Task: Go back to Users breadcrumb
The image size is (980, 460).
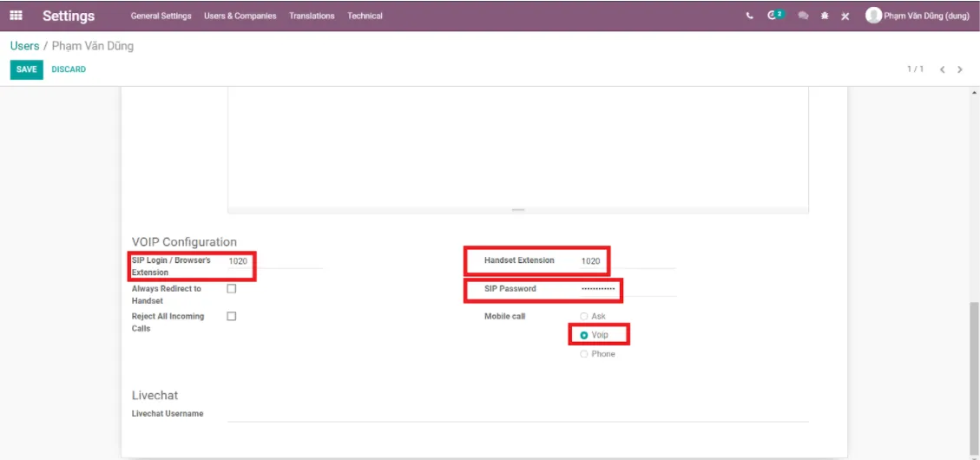Action: 24,46
